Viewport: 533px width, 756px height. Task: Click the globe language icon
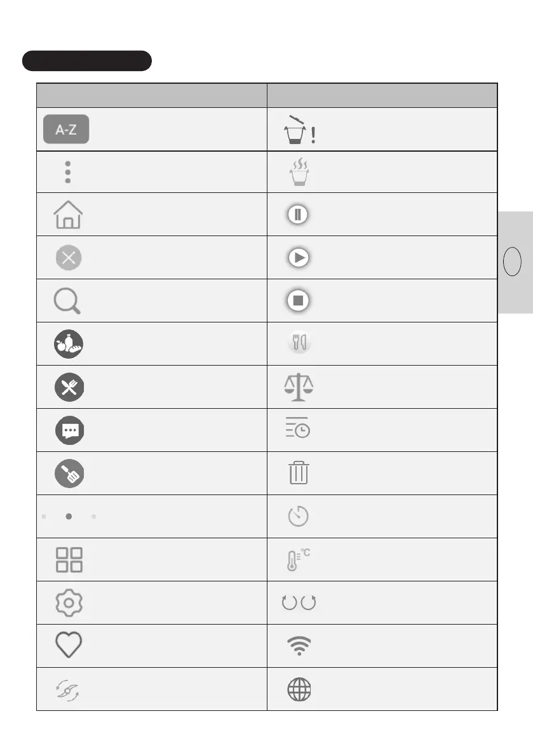pos(299,689)
